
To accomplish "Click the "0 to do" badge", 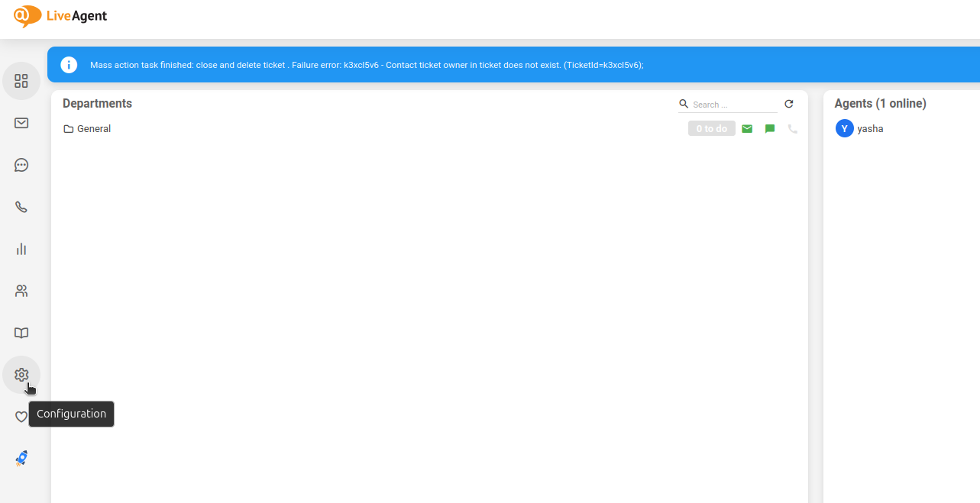I will click(711, 128).
